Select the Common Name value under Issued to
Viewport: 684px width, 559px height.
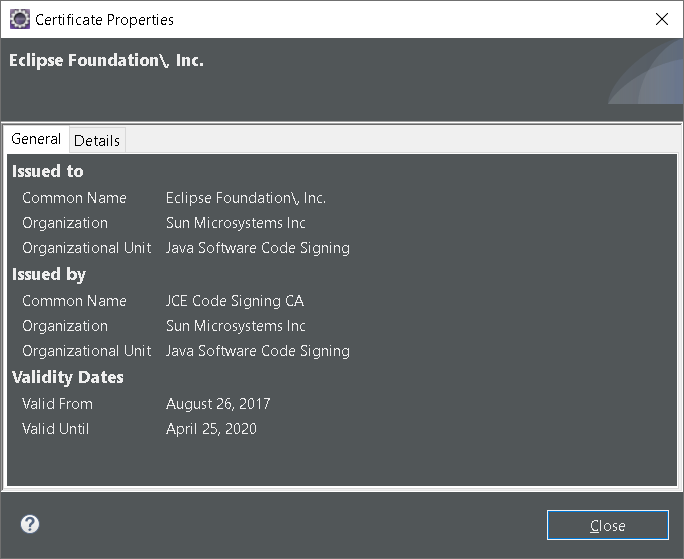pos(246,198)
